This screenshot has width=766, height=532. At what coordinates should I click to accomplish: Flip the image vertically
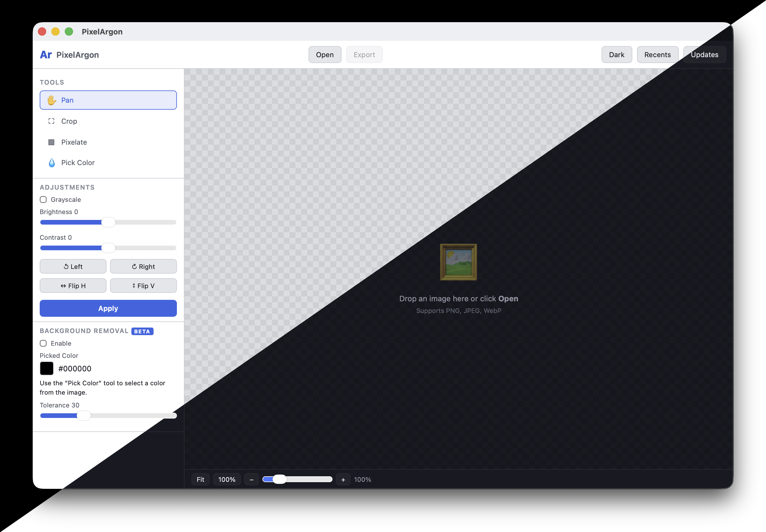point(143,286)
